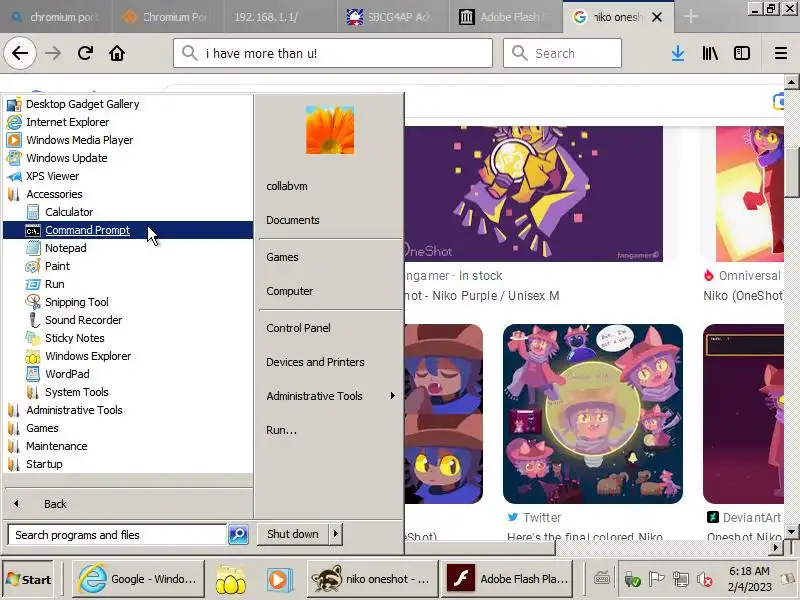
Task: Open the browser hamburger menu
Action: [x=781, y=53]
